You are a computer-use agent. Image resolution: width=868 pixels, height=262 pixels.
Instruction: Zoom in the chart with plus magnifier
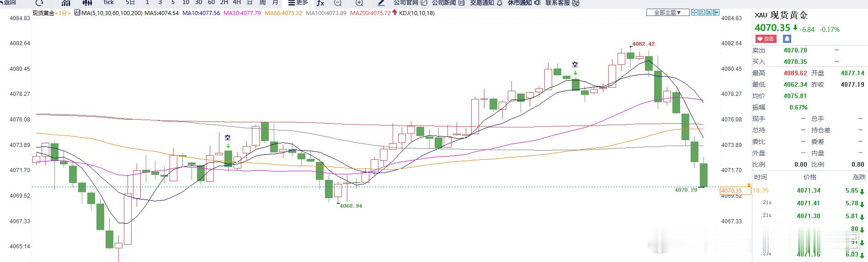click(359, 2)
